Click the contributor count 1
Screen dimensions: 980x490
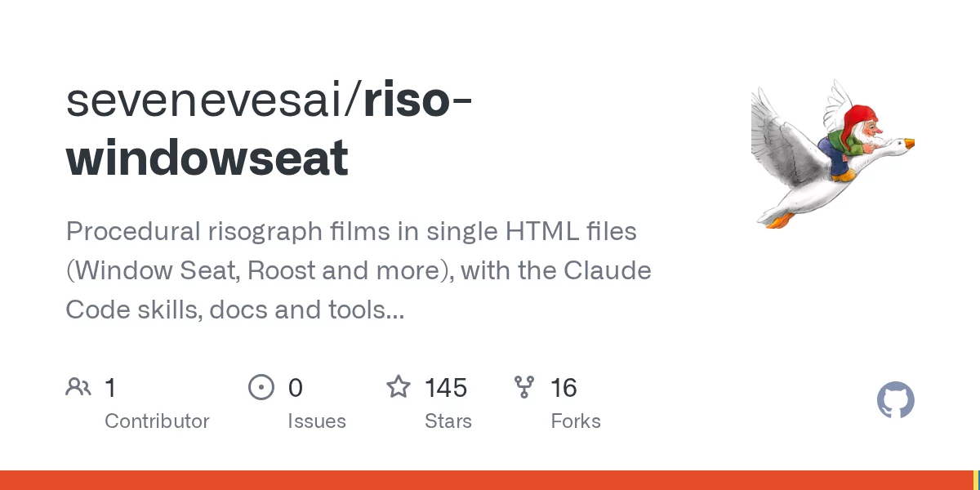[109, 388]
